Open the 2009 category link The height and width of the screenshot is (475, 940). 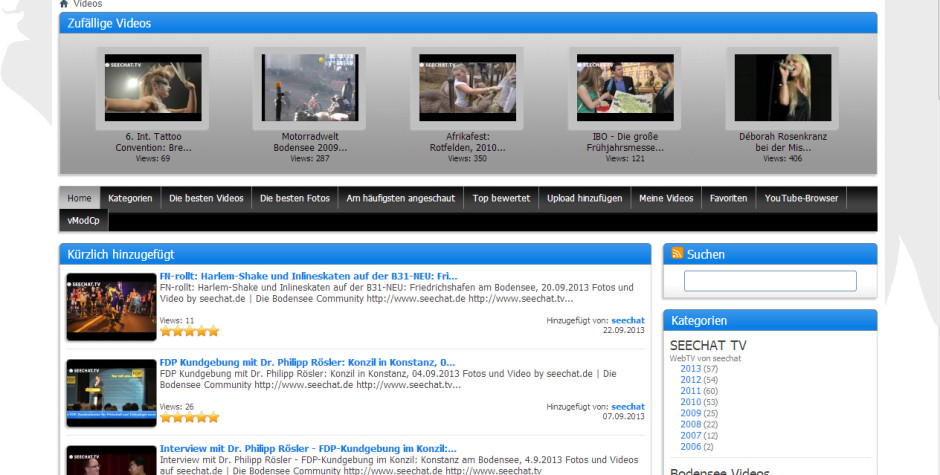(691, 413)
